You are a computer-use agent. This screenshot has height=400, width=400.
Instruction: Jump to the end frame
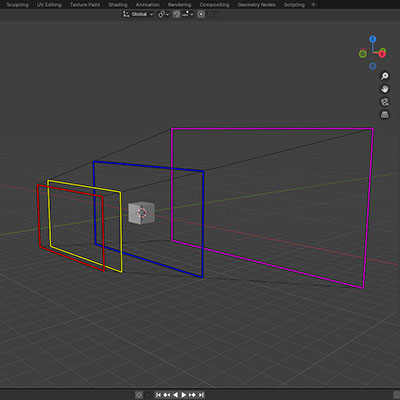[201, 395]
